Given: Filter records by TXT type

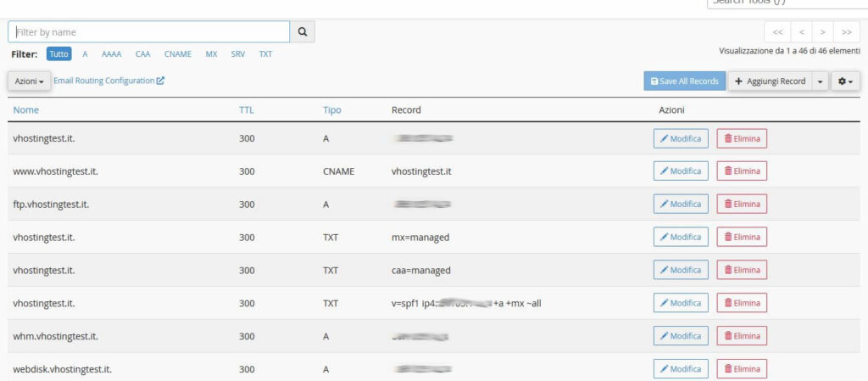Looking at the screenshot, I should pos(265,53).
